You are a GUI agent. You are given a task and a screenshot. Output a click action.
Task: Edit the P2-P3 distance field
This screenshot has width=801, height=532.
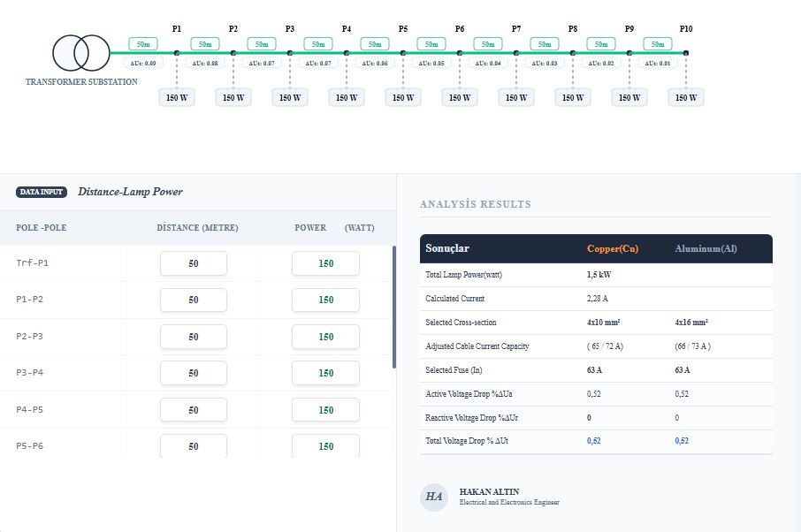[x=194, y=337]
